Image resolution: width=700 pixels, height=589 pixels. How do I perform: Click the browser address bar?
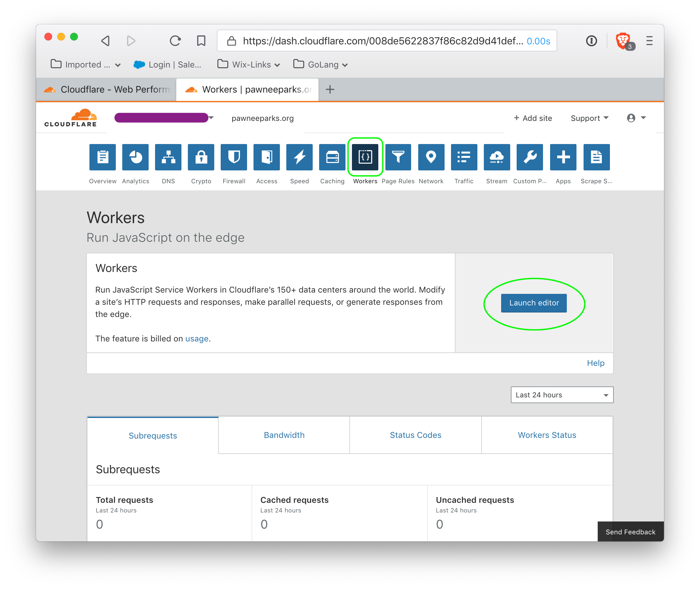[x=387, y=41]
